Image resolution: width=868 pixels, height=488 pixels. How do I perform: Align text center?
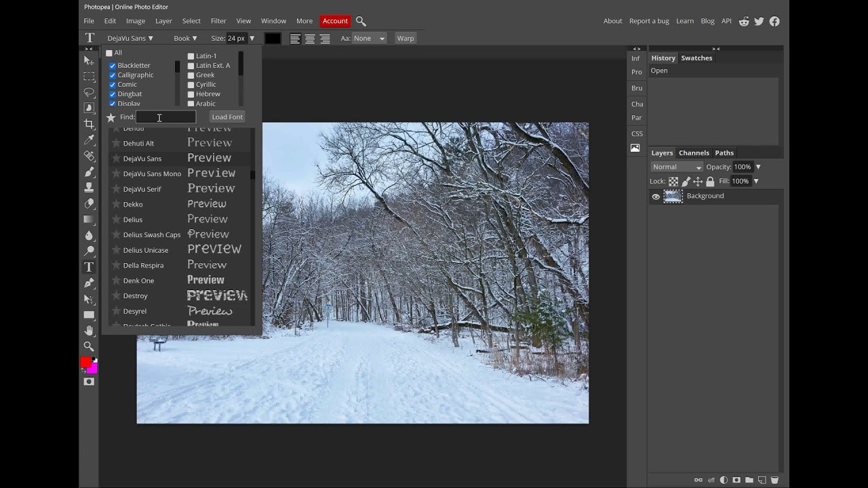(x=310, y=39)
